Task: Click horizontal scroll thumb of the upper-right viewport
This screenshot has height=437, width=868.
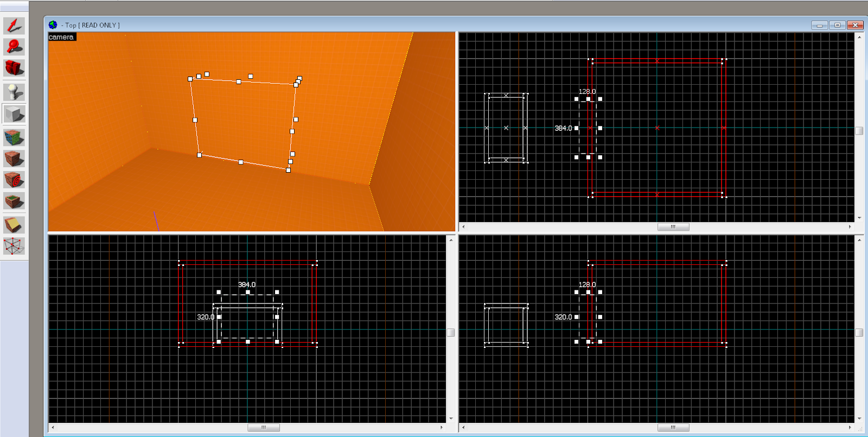Action: tap(673, 227)
